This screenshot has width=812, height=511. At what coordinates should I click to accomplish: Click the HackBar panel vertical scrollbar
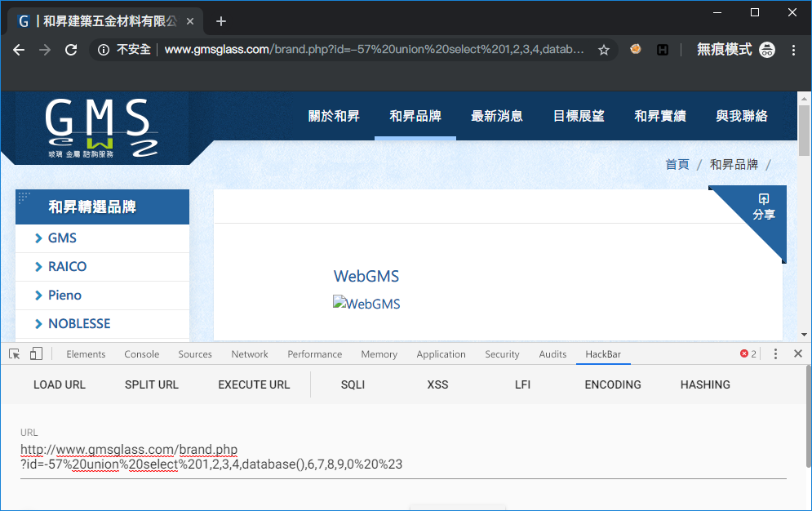pyautogui.click(x=809, y=415)
